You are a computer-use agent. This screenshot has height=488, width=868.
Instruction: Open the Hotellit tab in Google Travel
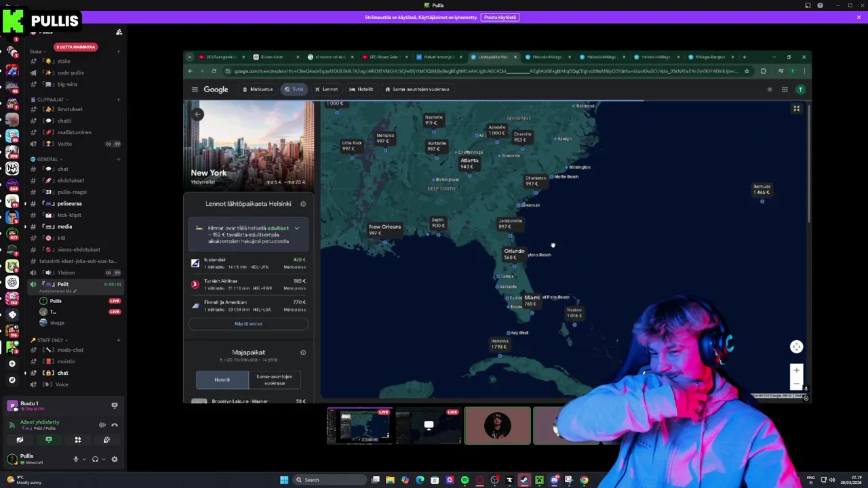tap(361, 89)
